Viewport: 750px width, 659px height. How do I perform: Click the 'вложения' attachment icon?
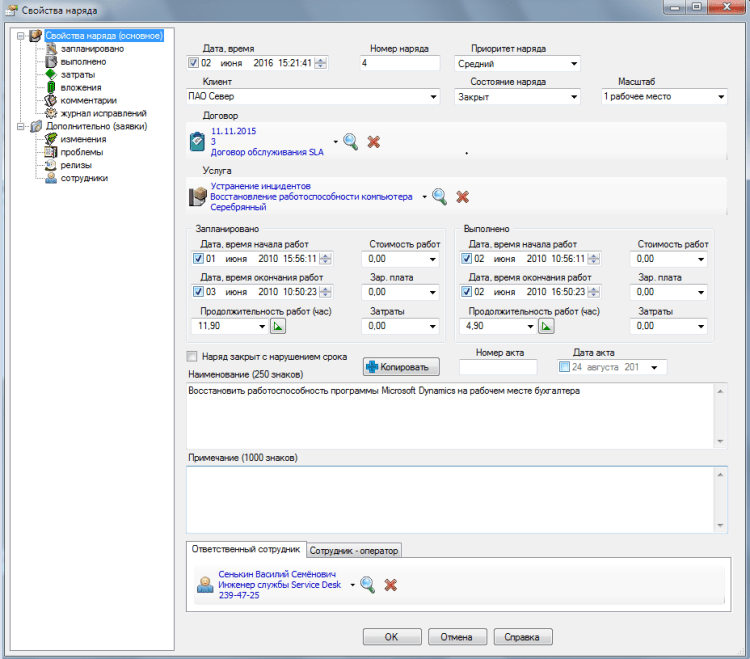(51, 87)
